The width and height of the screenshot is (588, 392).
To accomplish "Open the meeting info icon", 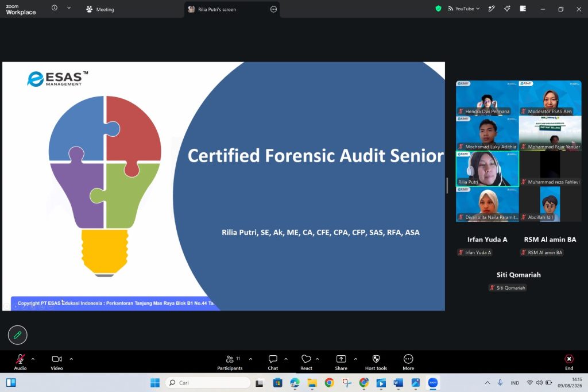I will coord(55,8).
